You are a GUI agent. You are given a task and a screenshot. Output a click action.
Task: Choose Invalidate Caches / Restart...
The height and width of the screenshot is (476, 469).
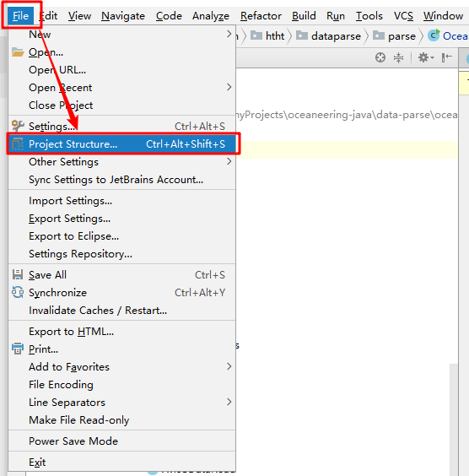click(121, 311)
